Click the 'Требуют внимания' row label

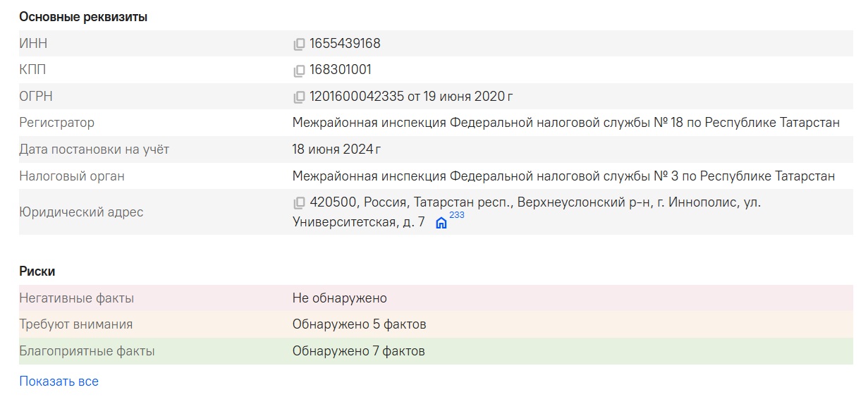pyautogui.click(x=75, y=324)
